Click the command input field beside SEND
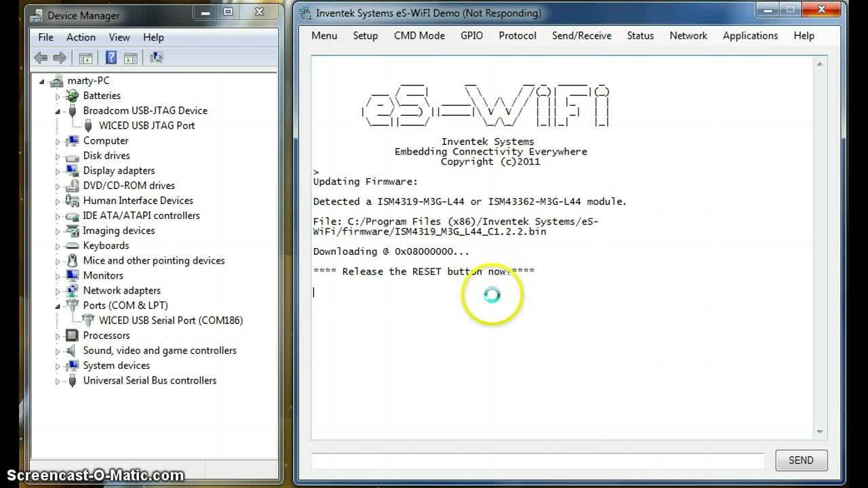Screen dimensions: 868x488 pyautogui.click(x=538, y=461)
